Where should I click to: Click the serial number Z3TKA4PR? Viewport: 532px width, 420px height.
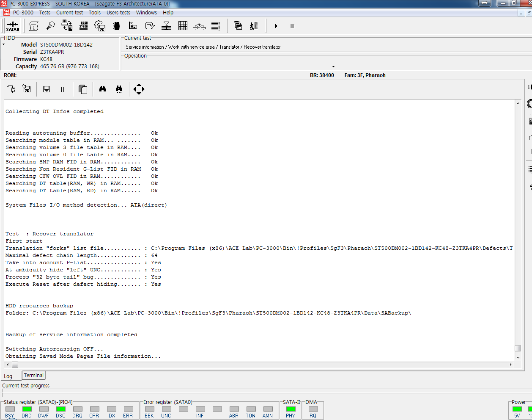pyautogui.click(x=52, y=52)
